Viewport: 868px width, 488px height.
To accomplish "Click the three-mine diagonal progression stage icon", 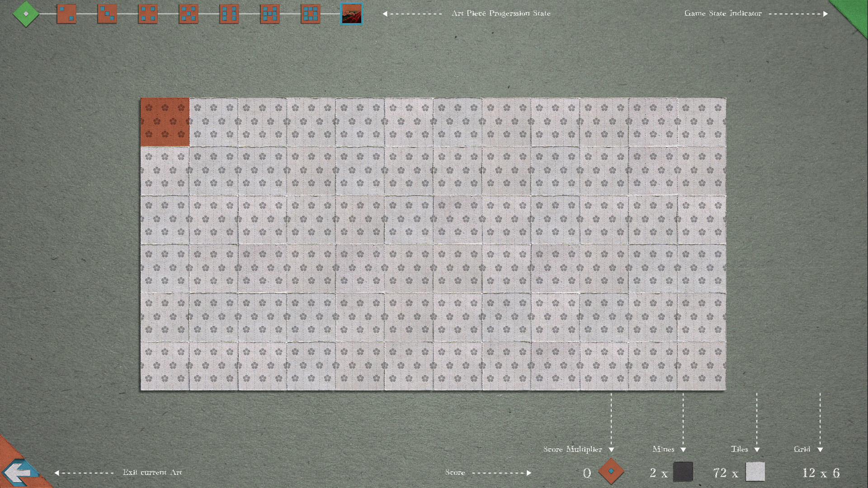I will click(x=107, y=14).
